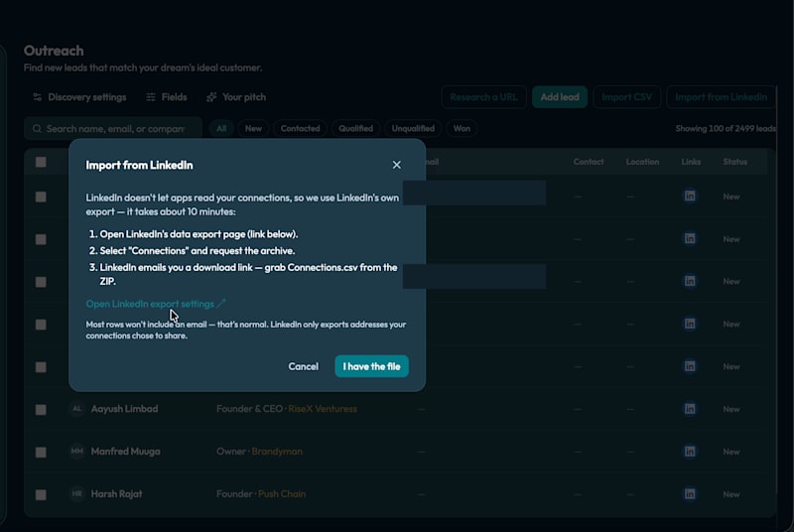Open lead Harsh Rajat
The height and width of the screenshot is (532, 794).
(116, 494)
